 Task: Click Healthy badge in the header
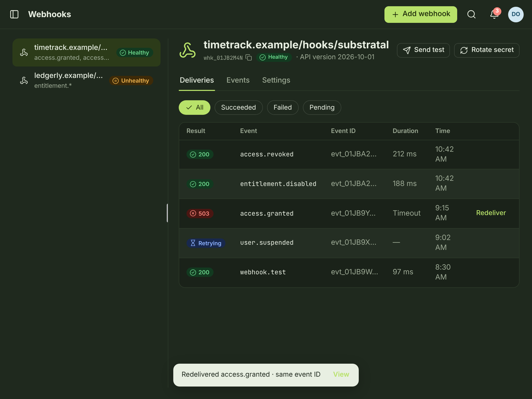point(274,57)
